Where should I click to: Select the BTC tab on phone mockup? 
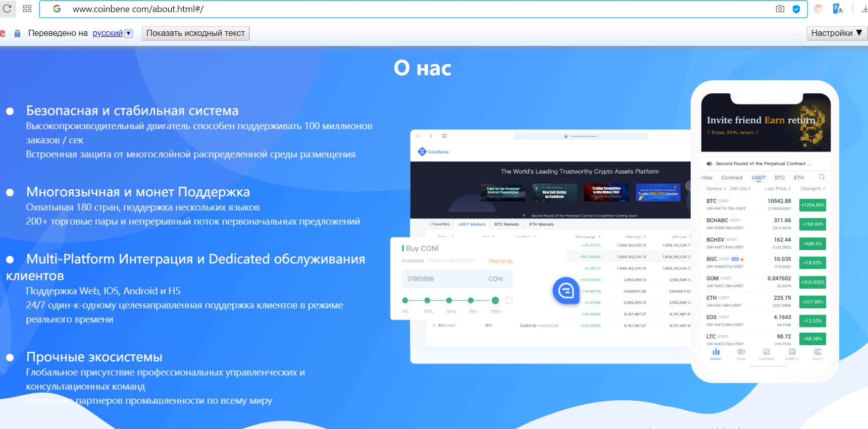780,178
